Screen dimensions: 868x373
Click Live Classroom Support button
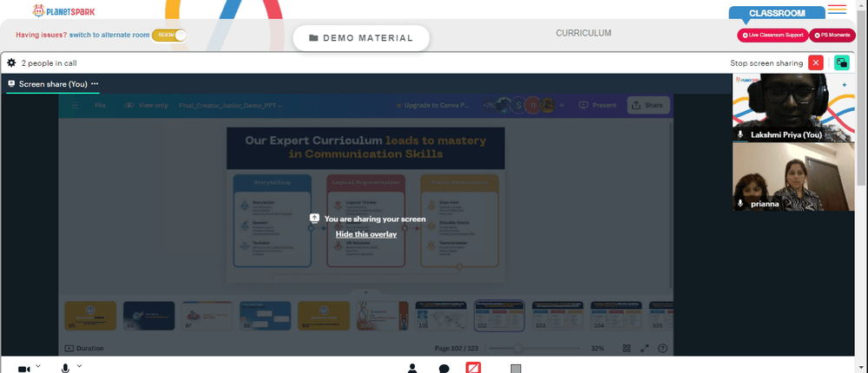pyautogui.click(x=773, y=35)
